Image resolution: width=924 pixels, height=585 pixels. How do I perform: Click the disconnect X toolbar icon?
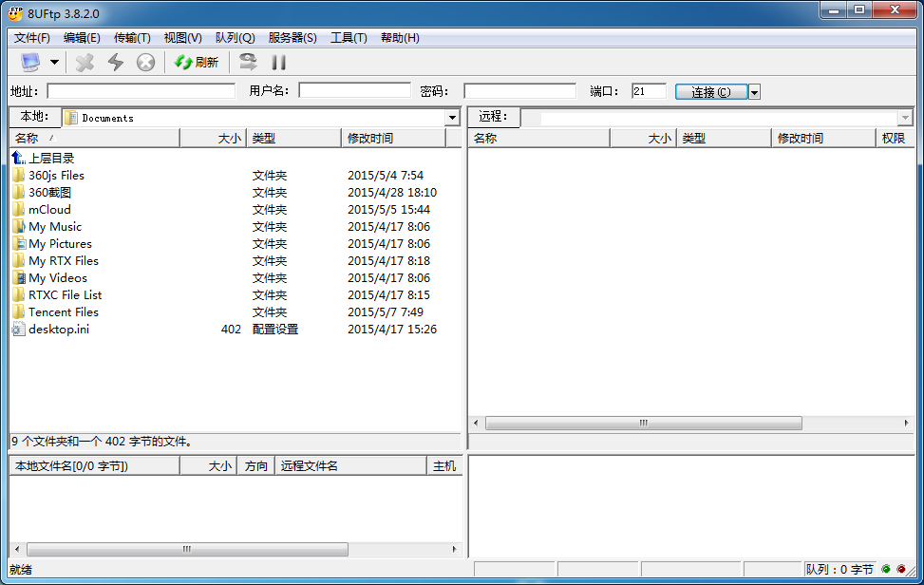tap(85, 63)
